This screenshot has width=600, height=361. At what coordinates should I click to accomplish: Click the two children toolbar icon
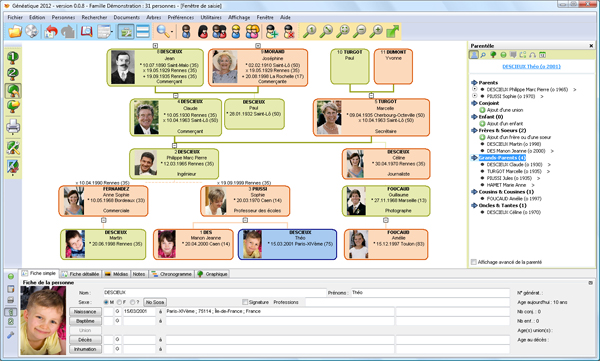click(x=253, y=31)
